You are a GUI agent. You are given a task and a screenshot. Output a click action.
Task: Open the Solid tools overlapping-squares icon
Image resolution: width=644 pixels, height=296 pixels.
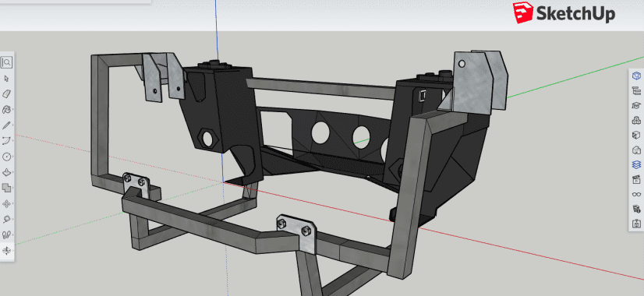[7, 188]
